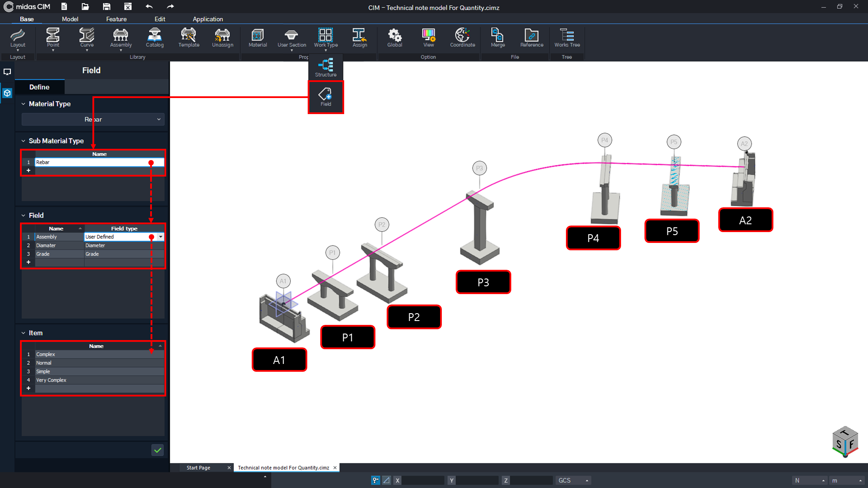Screen dimensions: 868x488
Task: Click the monitor sidebar icon
Action: coord(7,72)
